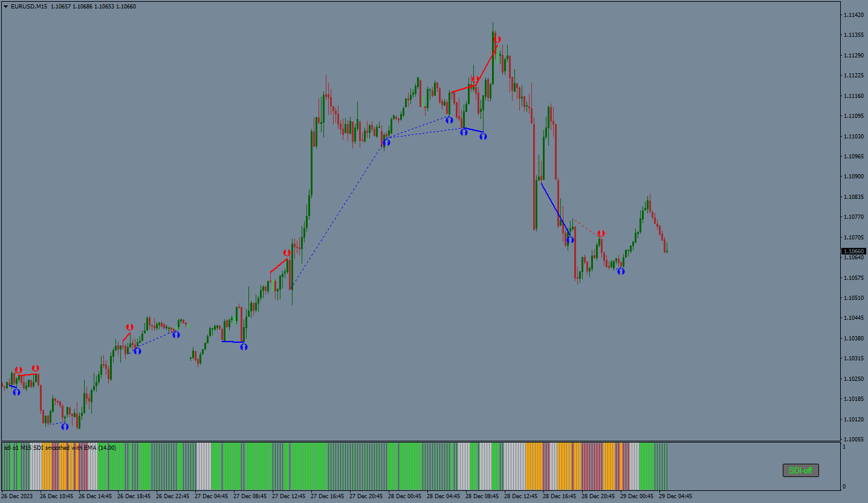Toggle the SDI-off button
This screenshot has height=503, width=868.
click(x=800, y=470)
